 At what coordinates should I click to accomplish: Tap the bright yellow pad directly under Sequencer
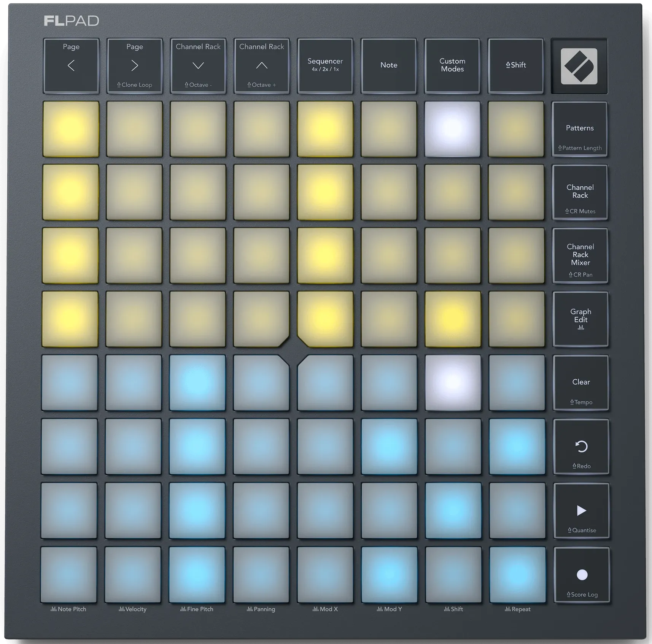tap(325, 129)
